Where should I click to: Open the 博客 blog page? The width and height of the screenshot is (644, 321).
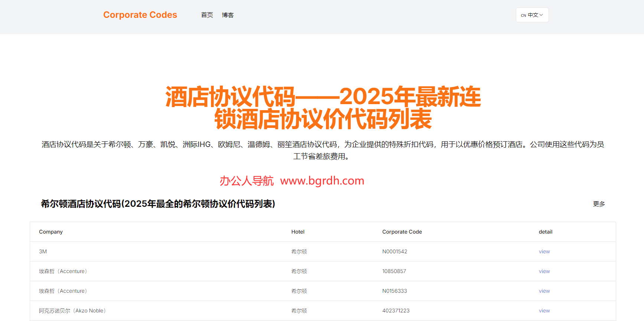point(228,15)
